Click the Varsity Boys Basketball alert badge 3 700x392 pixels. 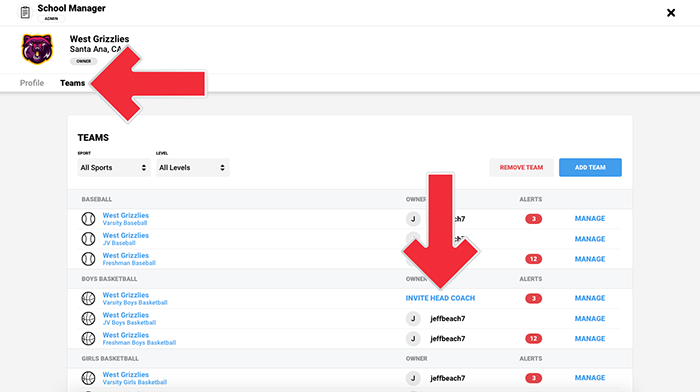coord(533,298)
